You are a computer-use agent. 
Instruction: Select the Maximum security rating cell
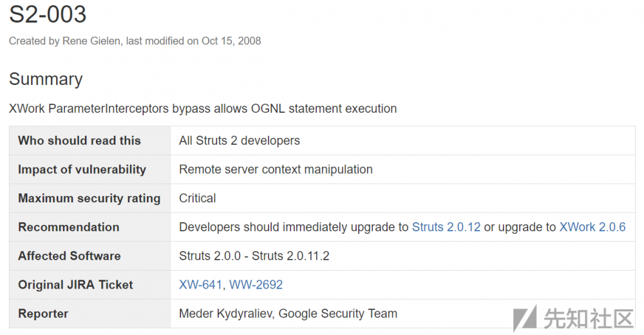[89, 198]
